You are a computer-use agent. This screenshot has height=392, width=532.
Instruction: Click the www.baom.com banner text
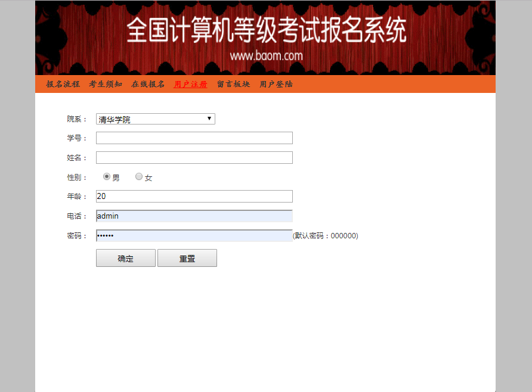267,56
